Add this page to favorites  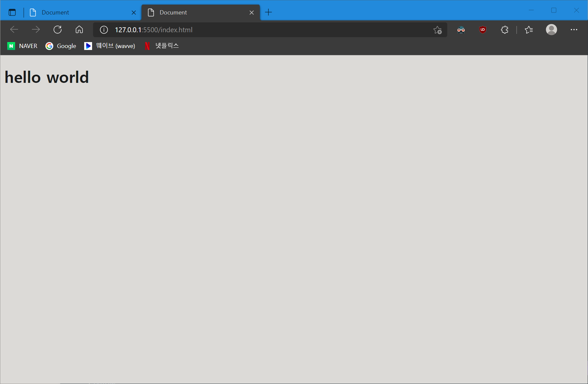[437, 30]
